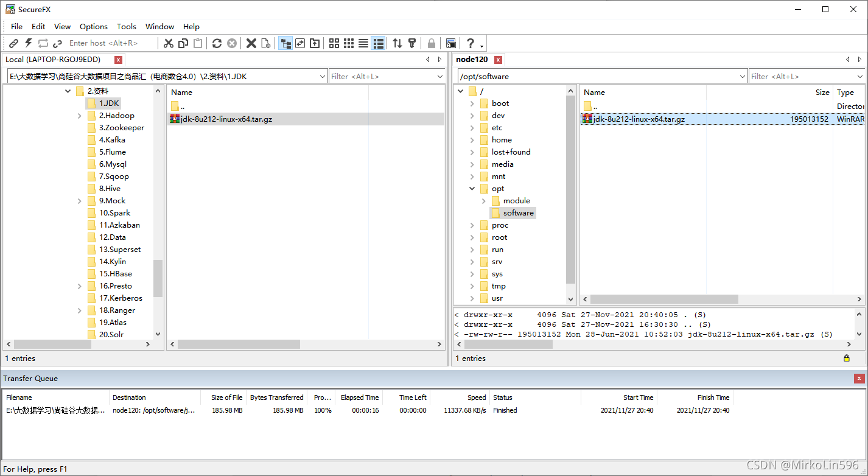This screenshot has width=868, height=476.
Task: Click the Copy icon in toolbar
Action: click(x=183, y=43)
